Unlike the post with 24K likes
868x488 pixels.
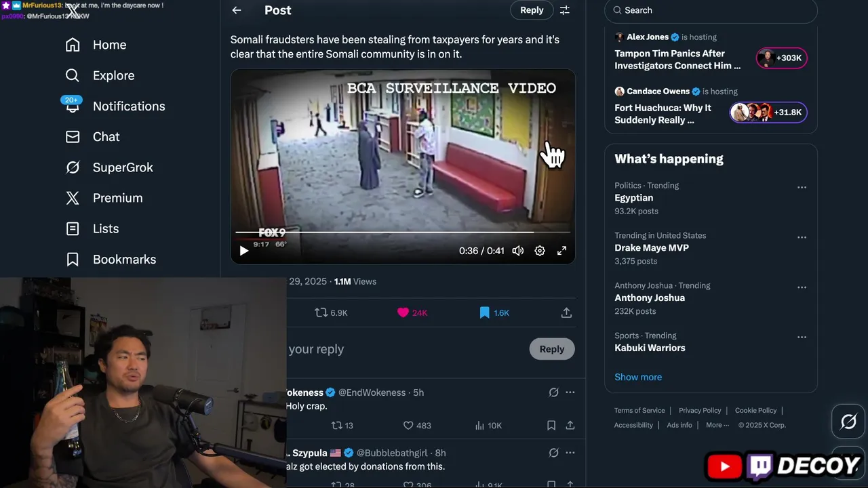pyautogui.click(x=412, y=312)
